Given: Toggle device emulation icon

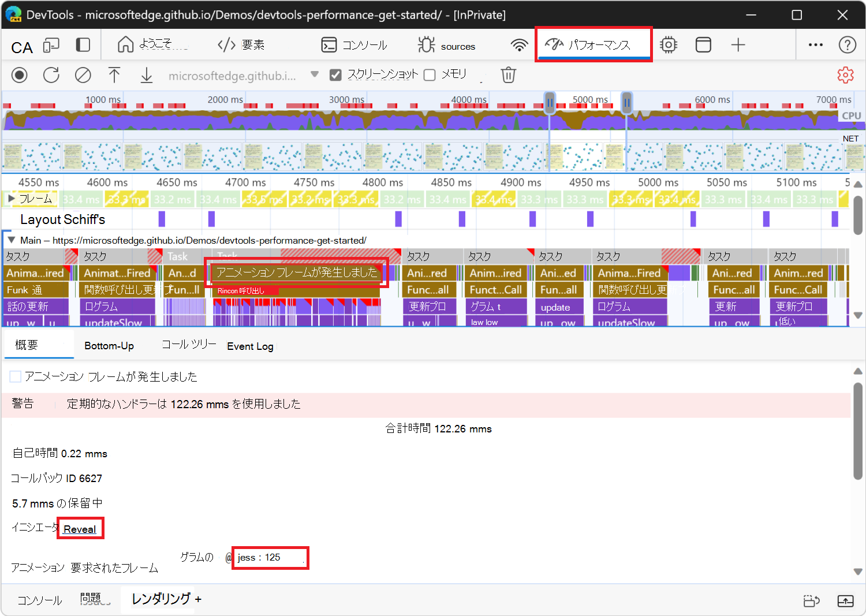Looking at the screenshot, I should [x=51, y=46].
